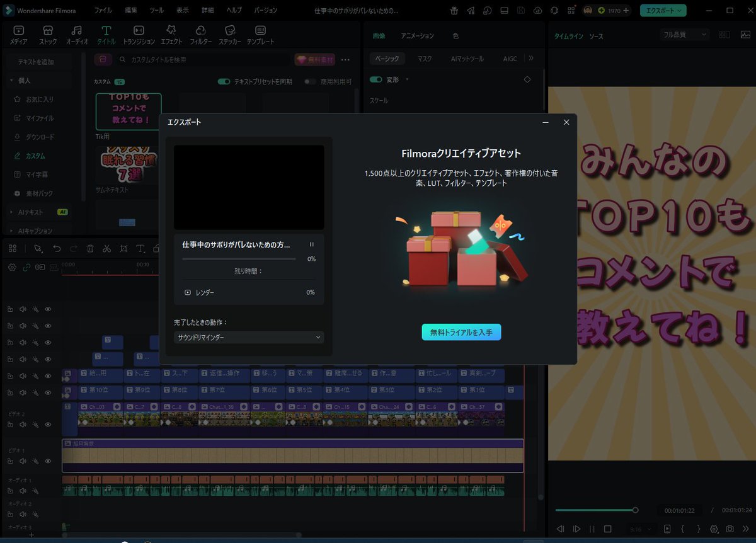
Task: Collapse the 個人 section
Action: click(x=11, y=81)
